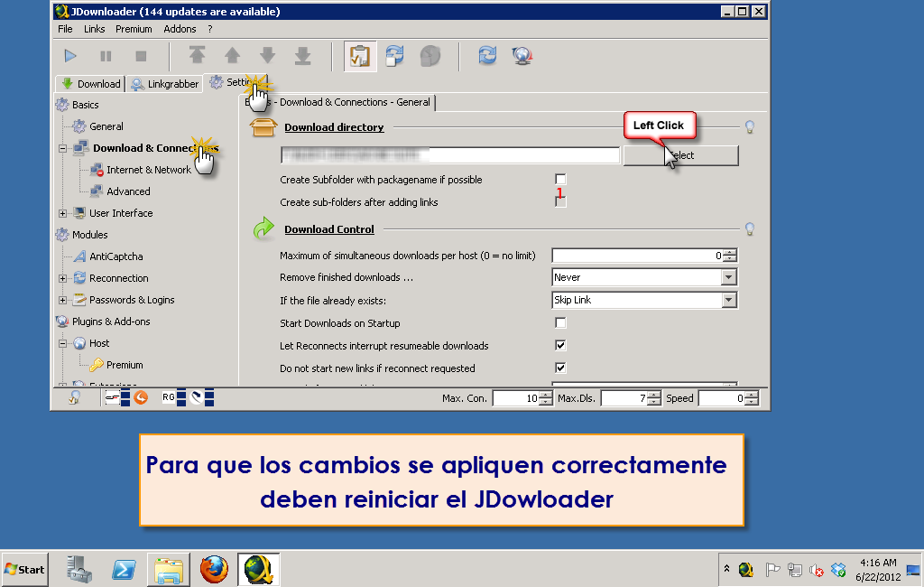Toggle the clipboard observer toolbar icon
The height and width of the screenshot is (587, 924).
click(358, 56)
